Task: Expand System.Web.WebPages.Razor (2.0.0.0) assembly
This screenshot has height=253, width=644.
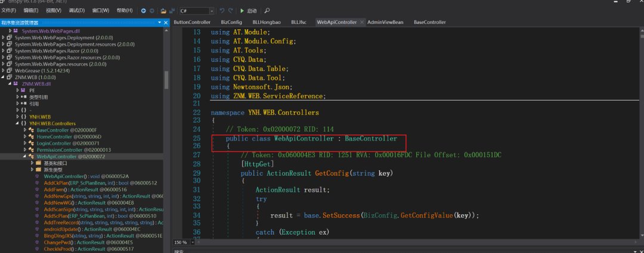Action: point(4,51)
